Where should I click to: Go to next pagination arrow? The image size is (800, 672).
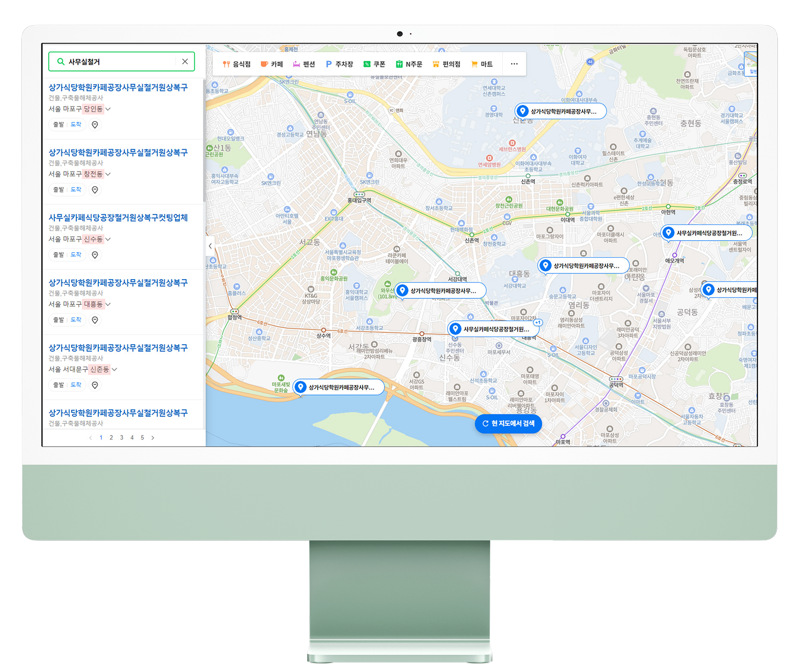coord(153,437)
